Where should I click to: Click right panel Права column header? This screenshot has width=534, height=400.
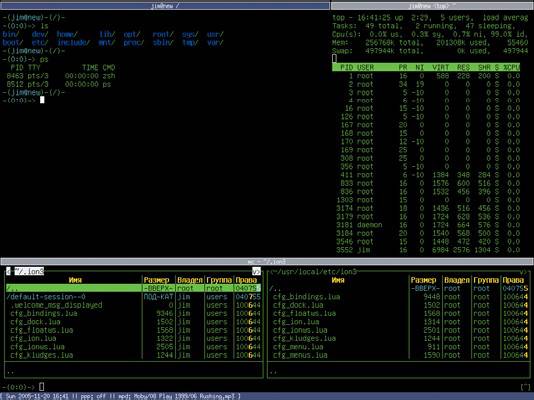click(513, 280)
